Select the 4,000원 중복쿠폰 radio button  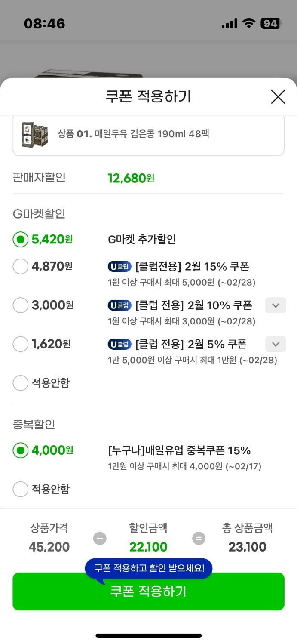coord(21,450)
